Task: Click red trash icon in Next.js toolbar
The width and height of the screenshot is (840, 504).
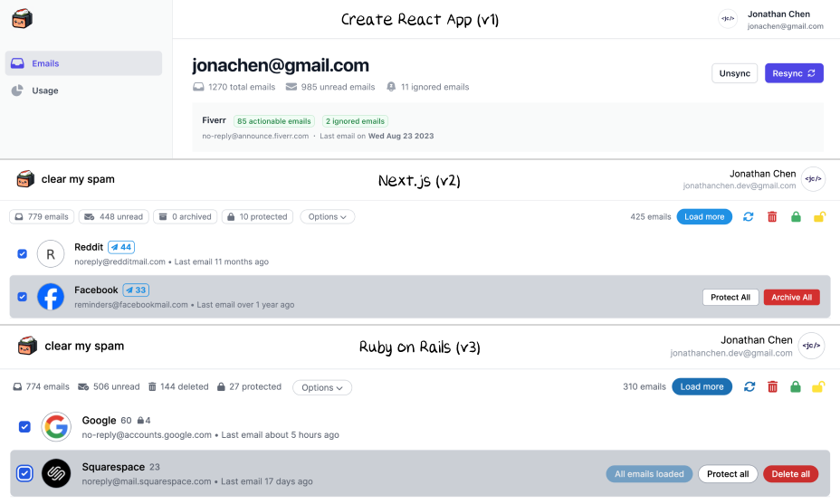Action: pyautogui.click(x=772, y=216)
